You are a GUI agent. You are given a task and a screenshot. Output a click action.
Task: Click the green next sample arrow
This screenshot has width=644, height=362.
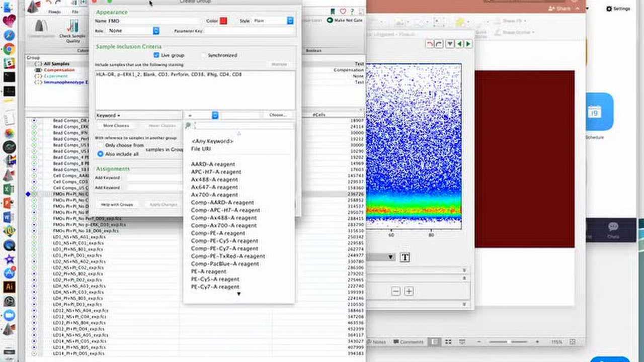tap(468, 44)
